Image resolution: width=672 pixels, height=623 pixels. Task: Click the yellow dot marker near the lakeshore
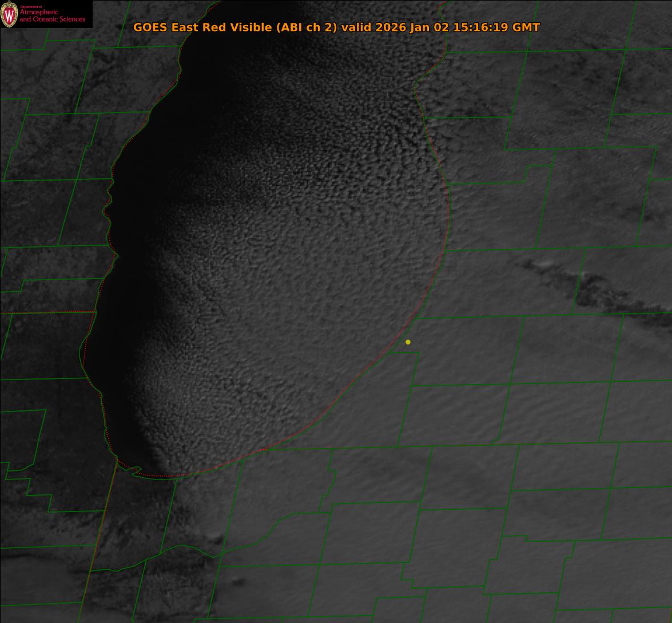click(x=408, y=342)
